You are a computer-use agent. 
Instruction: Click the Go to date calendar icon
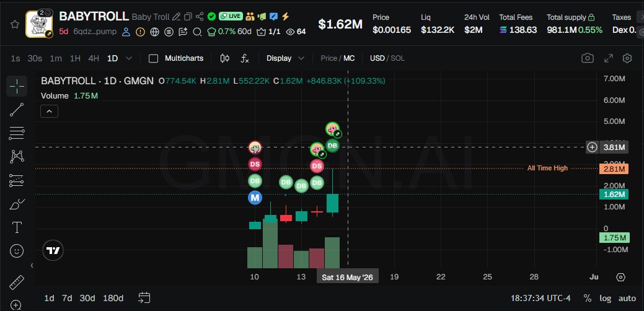pyautogui.click(x=144, y=298)
